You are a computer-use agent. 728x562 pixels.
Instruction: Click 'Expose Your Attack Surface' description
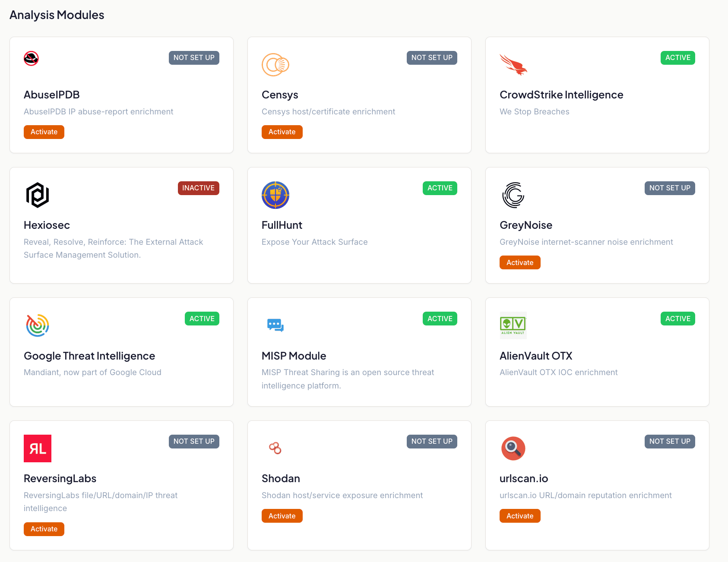[315, 242]
